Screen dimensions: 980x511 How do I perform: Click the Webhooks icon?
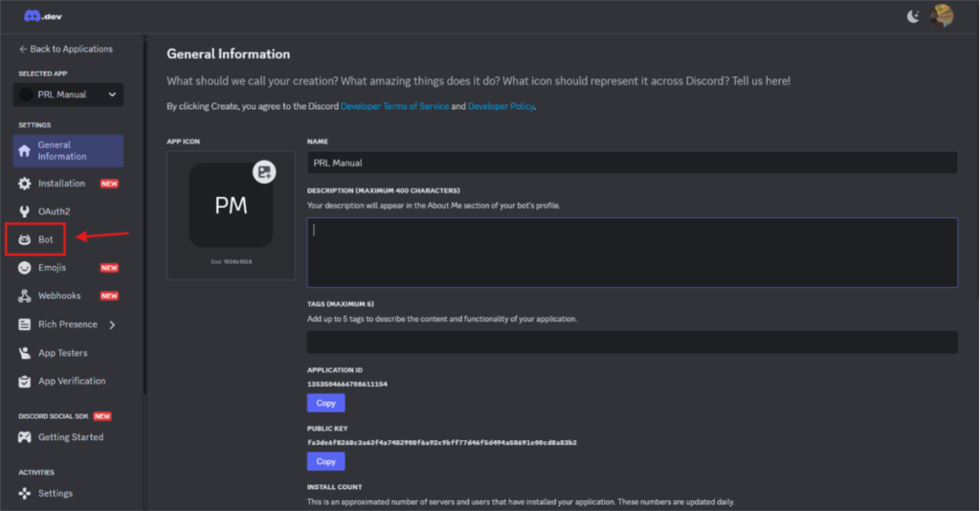tap(24, 296)
